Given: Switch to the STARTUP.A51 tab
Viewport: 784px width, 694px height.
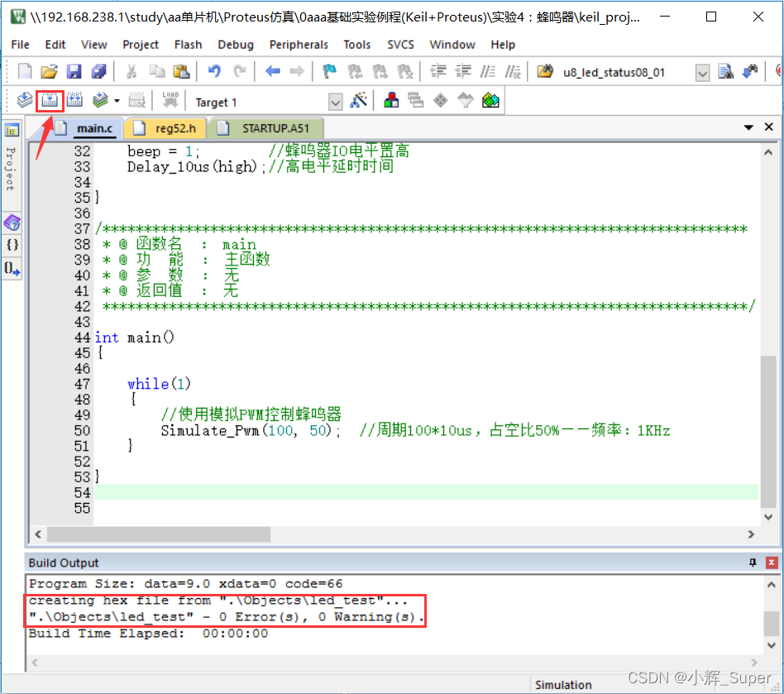Looking at the screenshot, I should tap(265, 128).
